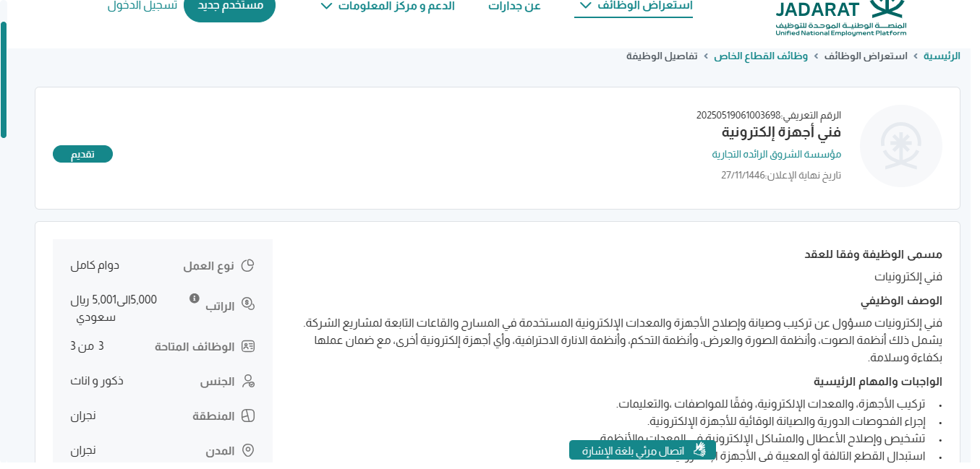Screen dimensions: 980x469
Task: Click the الواجبات والمهام الرئيسية heading
Action: [x=878, y=382]
